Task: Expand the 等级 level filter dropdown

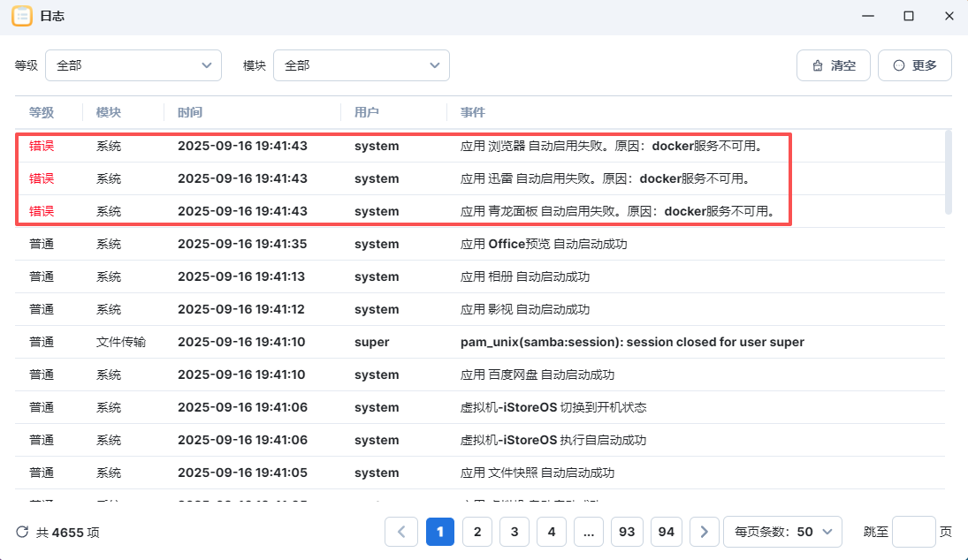Action: point(133,65)
